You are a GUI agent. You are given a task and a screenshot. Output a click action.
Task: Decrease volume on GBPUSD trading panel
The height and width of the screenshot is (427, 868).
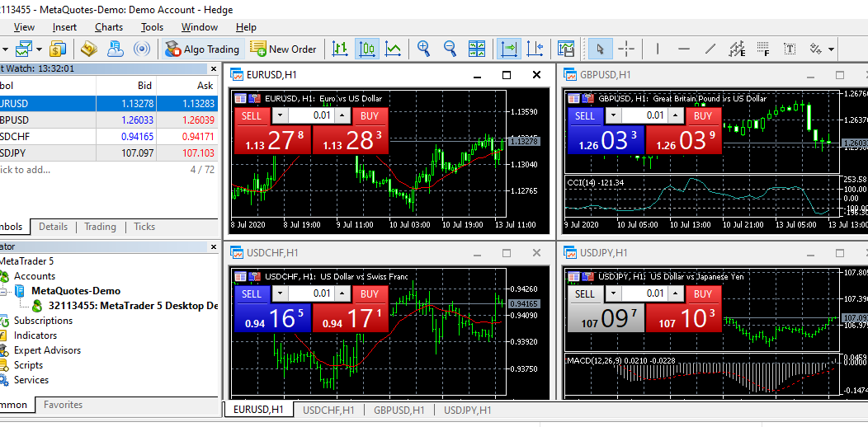point(613,115)
